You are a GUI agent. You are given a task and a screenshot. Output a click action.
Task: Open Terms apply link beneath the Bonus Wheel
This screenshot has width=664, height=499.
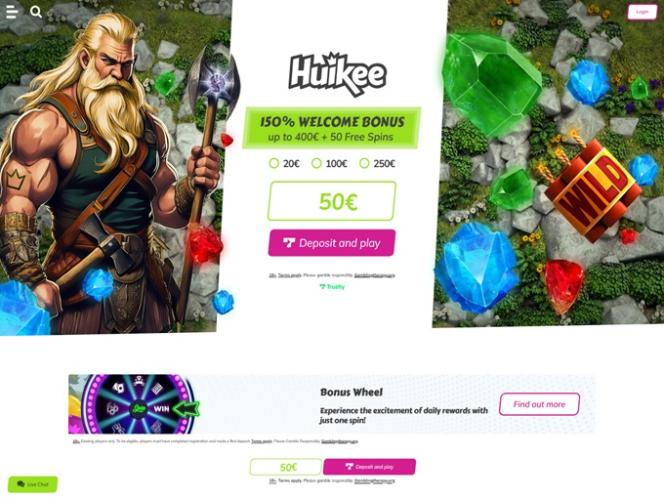261,441
